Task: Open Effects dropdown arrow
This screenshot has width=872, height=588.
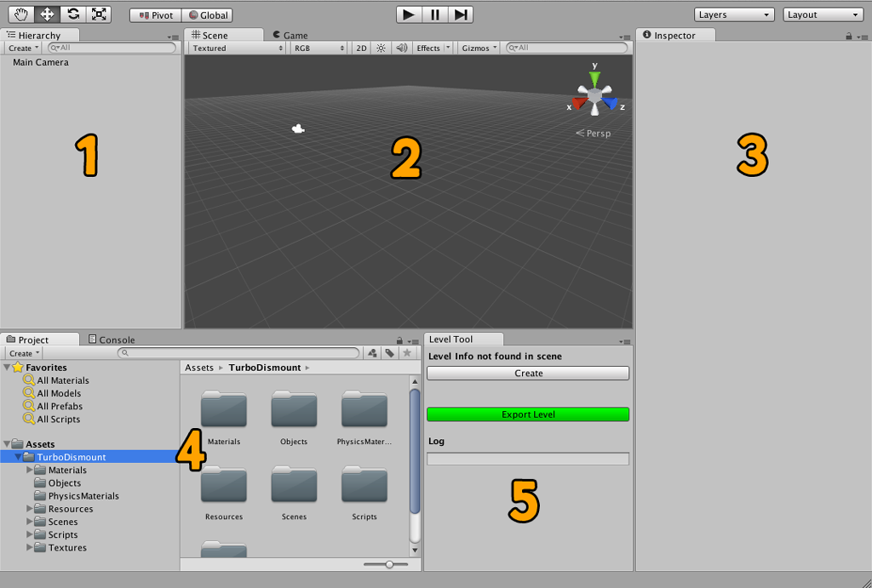Action: (448, 48)
